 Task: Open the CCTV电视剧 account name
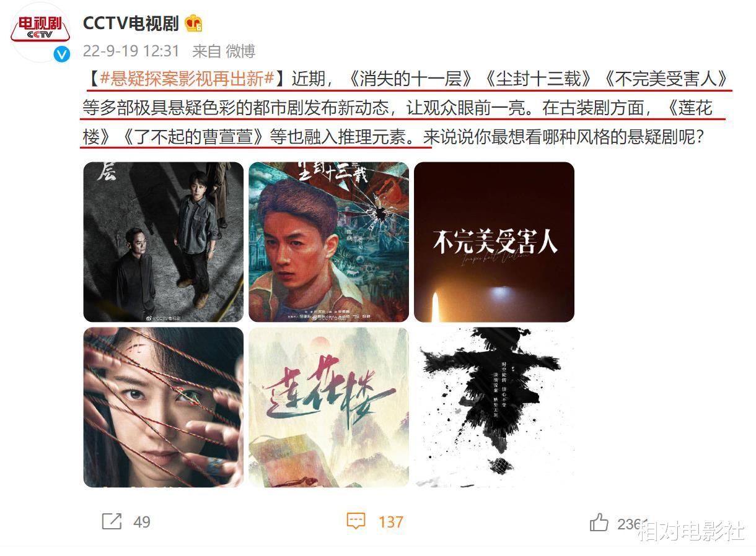131,24
